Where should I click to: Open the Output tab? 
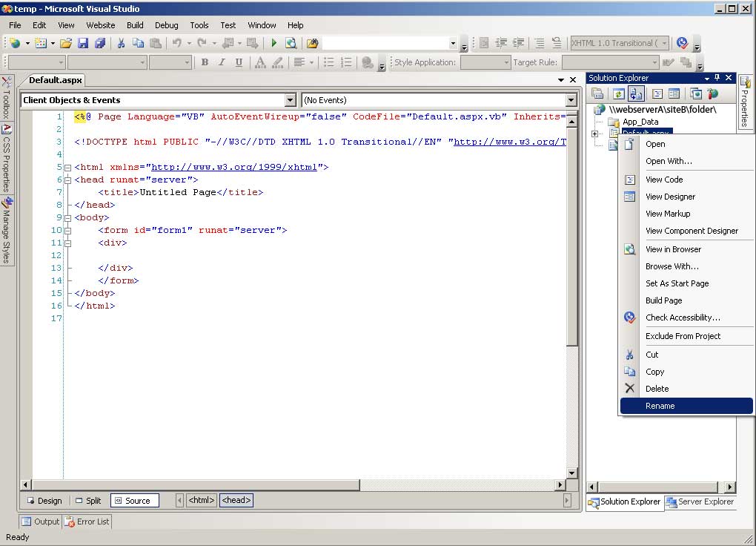point(41,522)
